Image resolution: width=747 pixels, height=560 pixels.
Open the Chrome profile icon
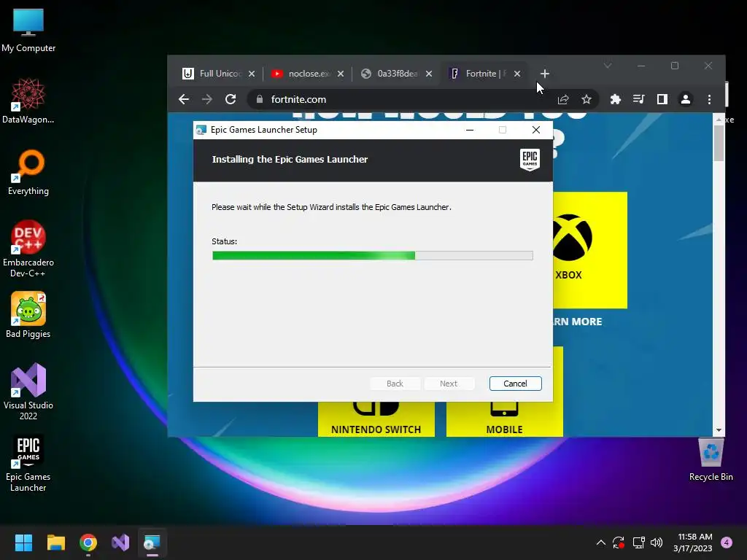[x=686, y=99]
